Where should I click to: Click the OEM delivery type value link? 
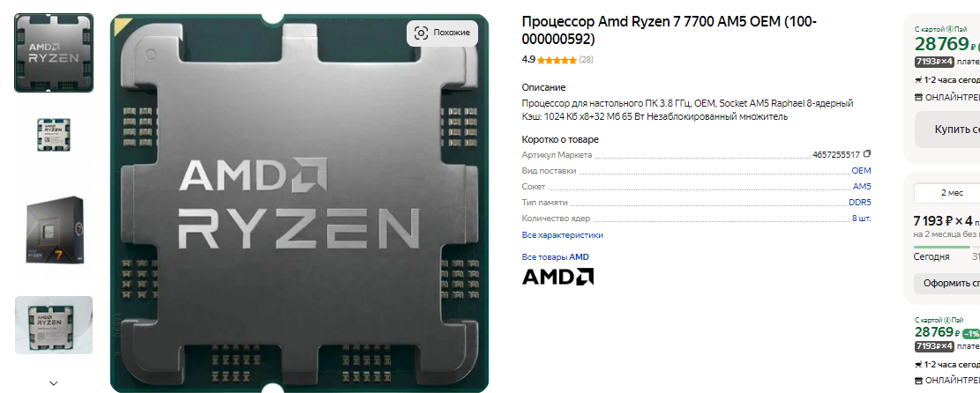(x=861, y=171)
